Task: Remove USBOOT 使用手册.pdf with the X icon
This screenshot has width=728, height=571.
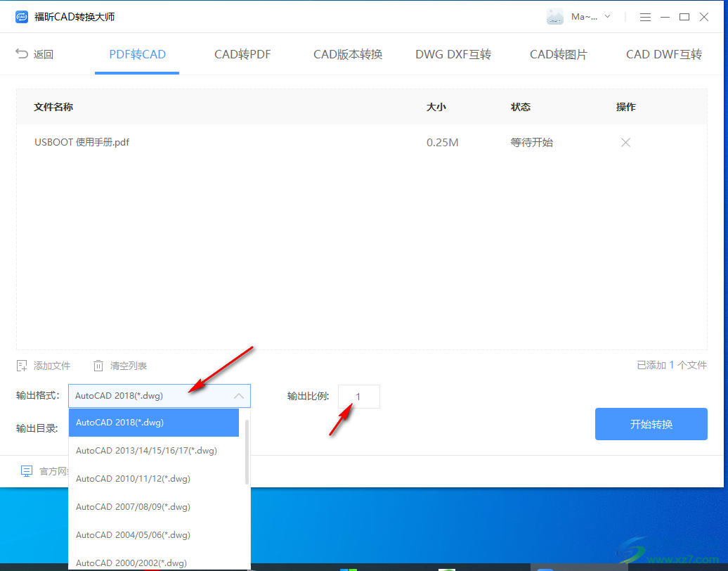Action: coord(625,142)
